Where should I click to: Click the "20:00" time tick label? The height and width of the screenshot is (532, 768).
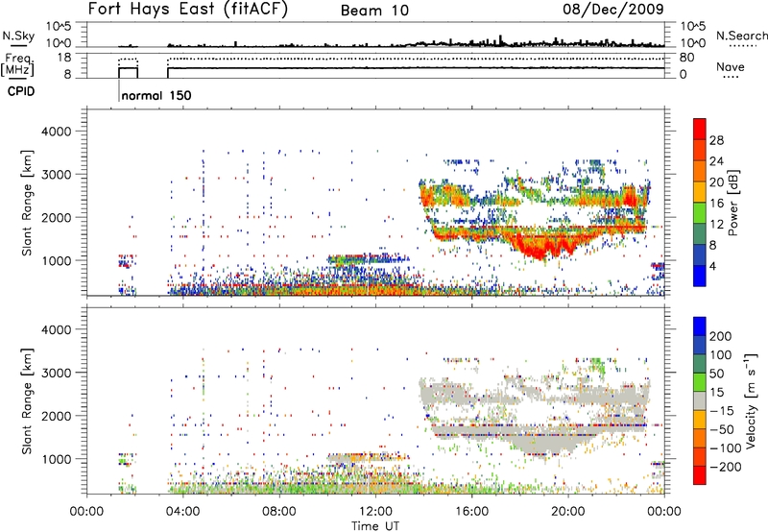click(x=567, y=512)
